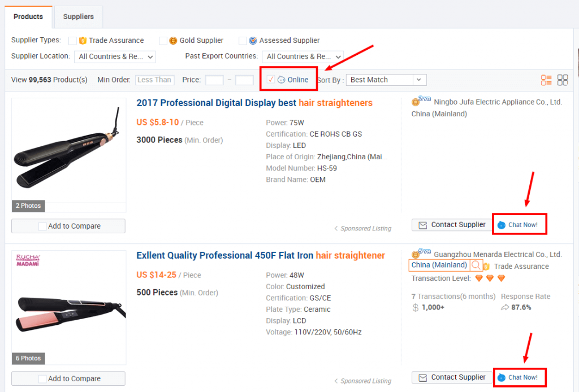The width and height of the screenshot is (579, 392).
Task: Click the minimum Price input field
Action: click(214, 80)
